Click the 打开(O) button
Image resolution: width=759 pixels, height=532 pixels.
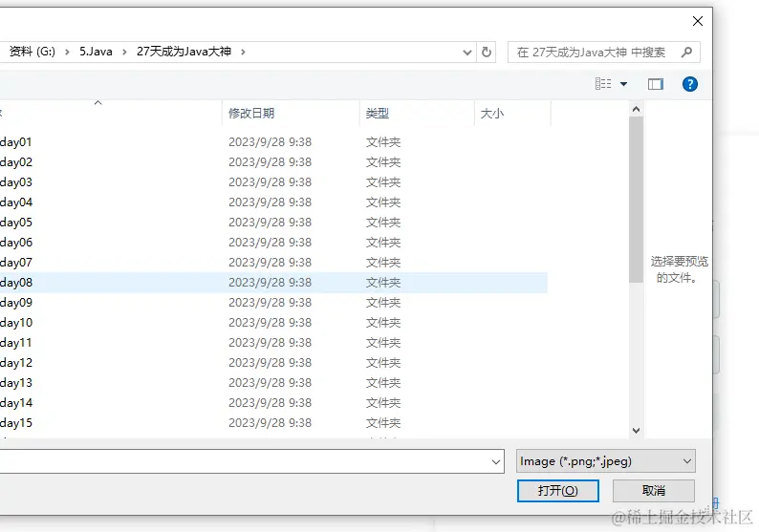click(557, 490)
